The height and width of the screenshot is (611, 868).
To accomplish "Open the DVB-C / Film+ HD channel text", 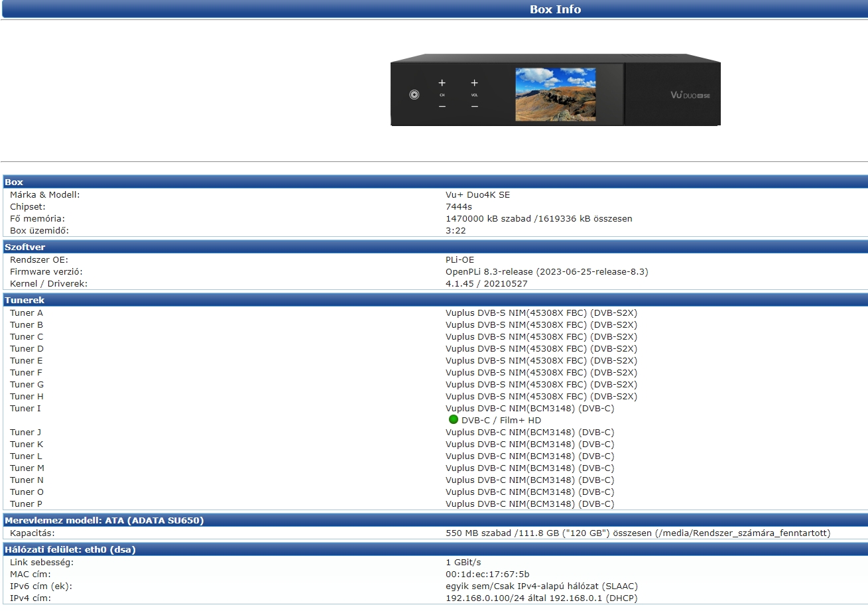I will click(501, 421).
